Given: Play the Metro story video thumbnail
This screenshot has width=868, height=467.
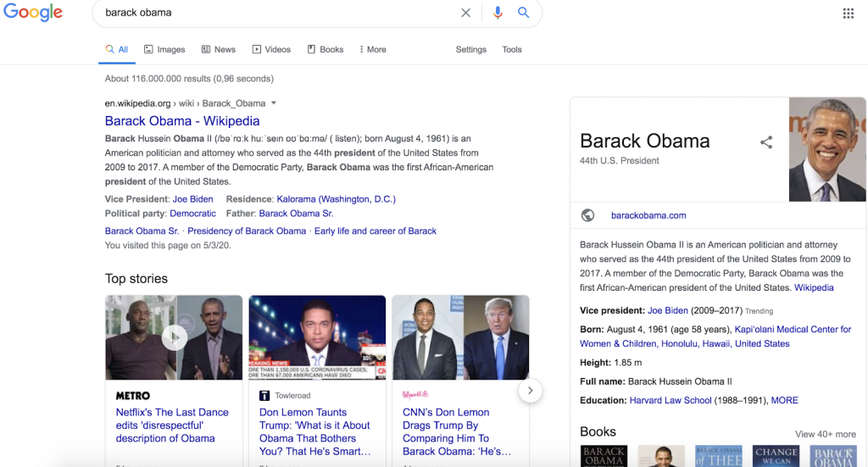Looking at the screenshot, I should tap(174, 337).
